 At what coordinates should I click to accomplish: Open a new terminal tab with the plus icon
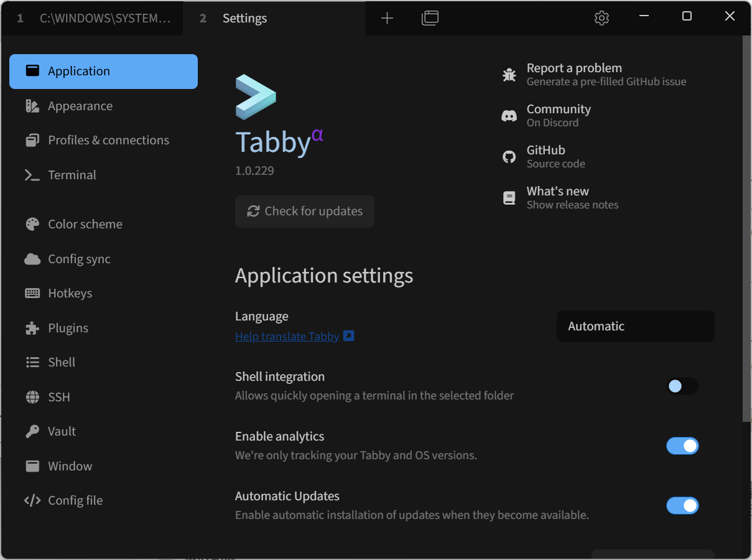tap(387, 18)
